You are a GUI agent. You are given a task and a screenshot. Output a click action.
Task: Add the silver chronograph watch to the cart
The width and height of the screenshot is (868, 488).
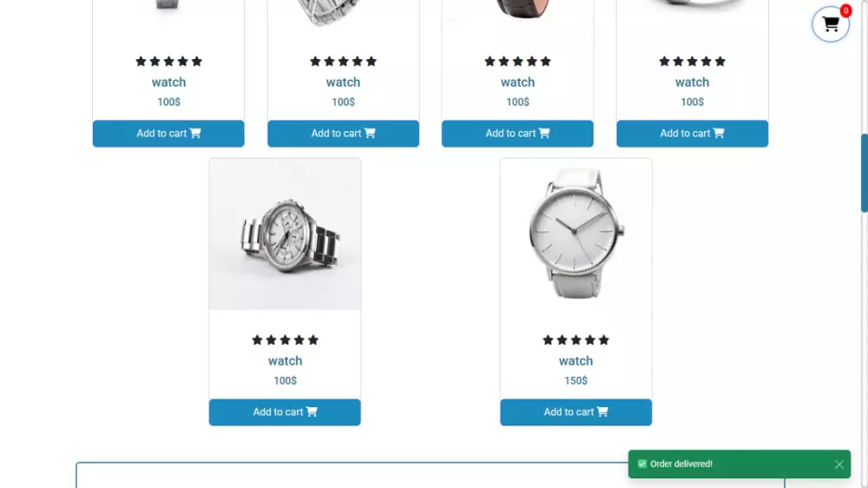(x=285, y=412)
